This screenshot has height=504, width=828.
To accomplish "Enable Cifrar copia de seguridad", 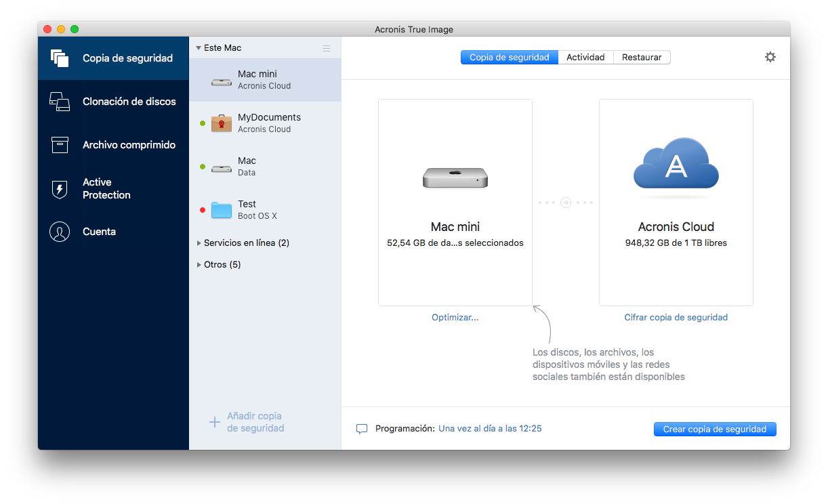I will [676, 317].
